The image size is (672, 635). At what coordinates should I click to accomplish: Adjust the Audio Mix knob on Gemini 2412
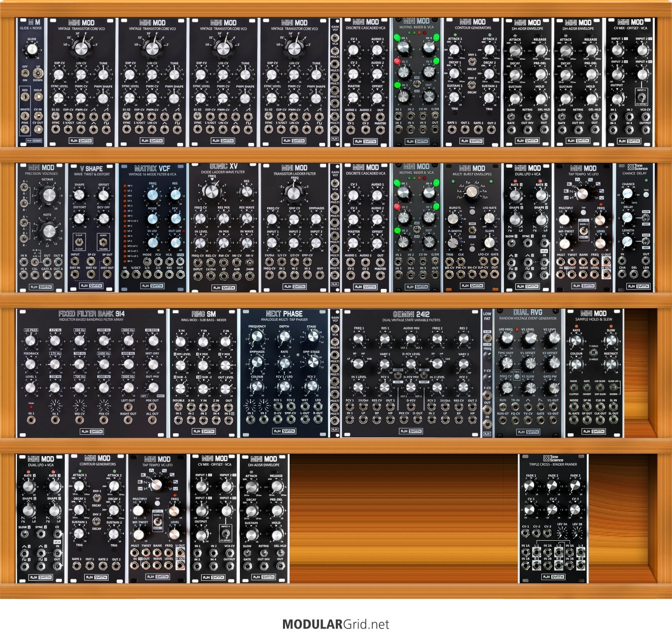[x=411, y=340]
